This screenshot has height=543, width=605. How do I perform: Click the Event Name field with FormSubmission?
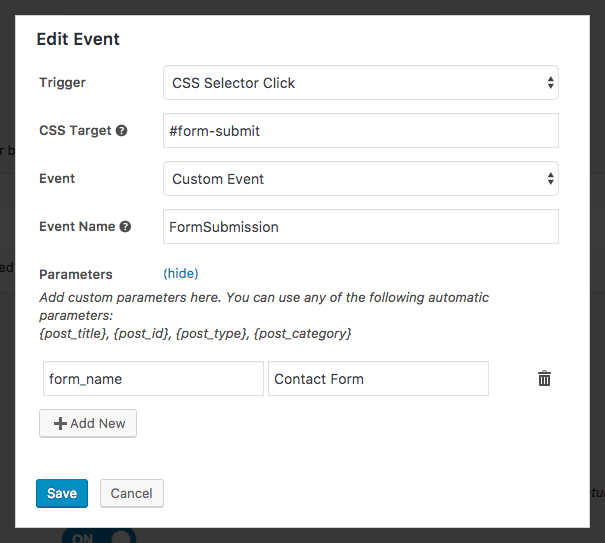pos(360,227)
